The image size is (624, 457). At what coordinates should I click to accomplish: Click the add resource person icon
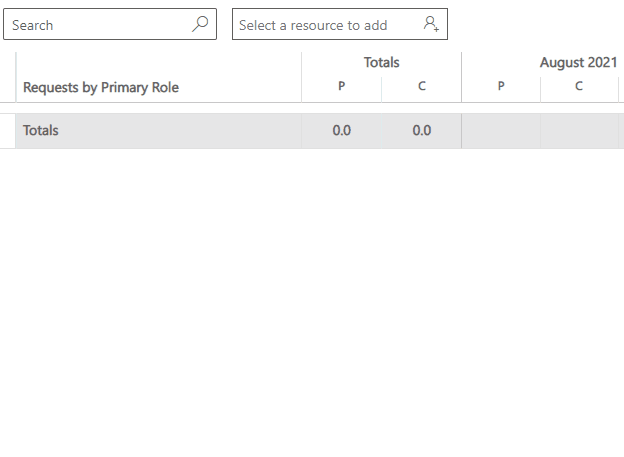(x=431, y=24)
